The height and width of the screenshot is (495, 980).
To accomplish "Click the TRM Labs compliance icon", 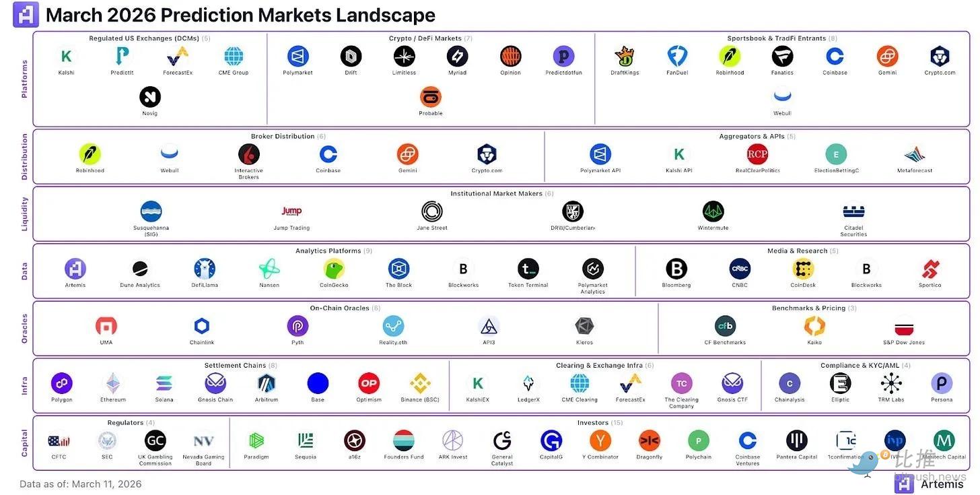I will point(891,383).
